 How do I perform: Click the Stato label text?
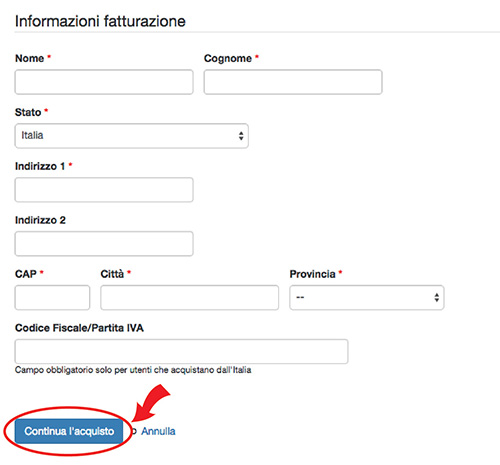pos(28,112)
